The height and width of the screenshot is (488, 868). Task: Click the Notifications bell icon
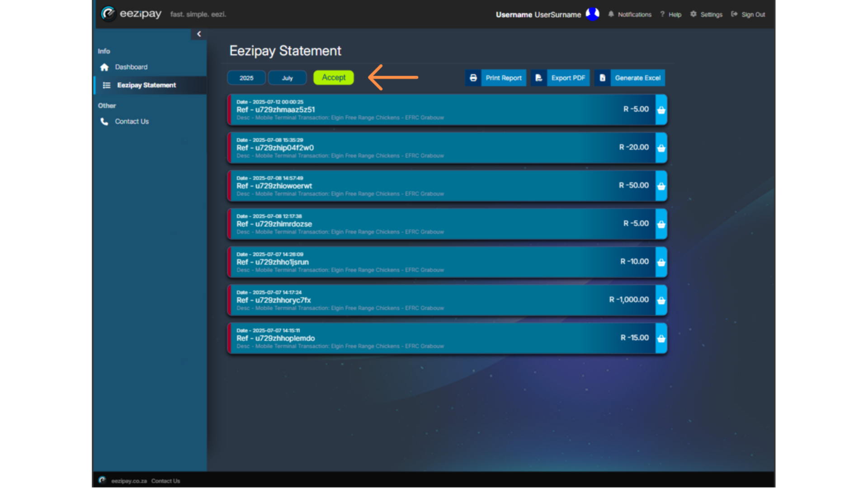click(x=611, y=14)
